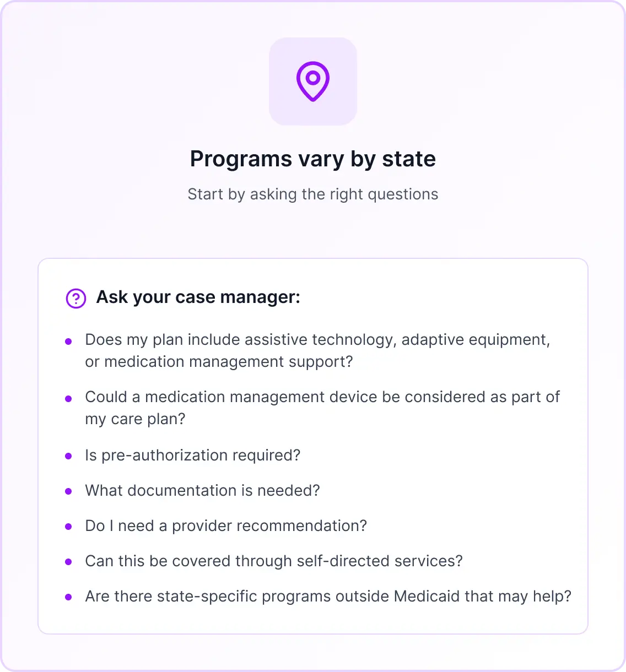Click the question mark circle icon
Image resolution: width=626 pixels, height=672 pixels.
(x=76, y=299)
